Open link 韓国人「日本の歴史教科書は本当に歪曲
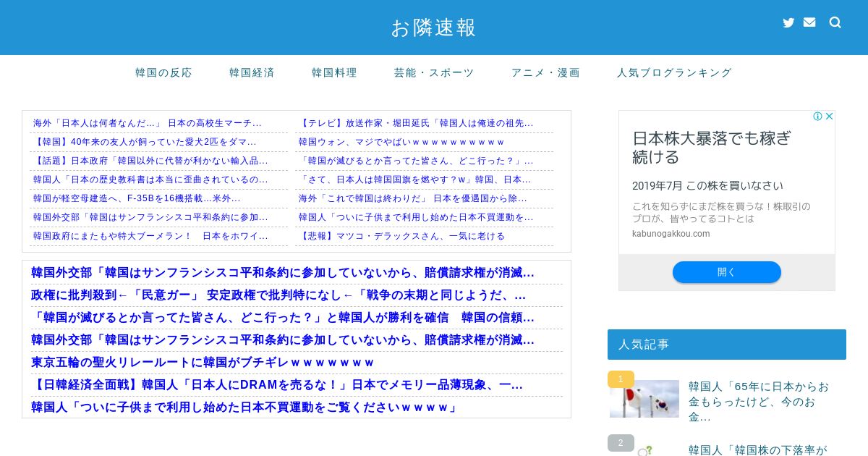 (x=150, y=180)
